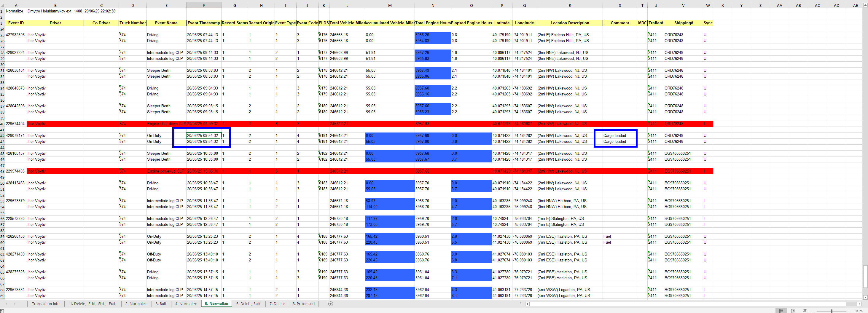868x313 pixels.
Task: Select column AA header
Action: [x=779, y=5]
